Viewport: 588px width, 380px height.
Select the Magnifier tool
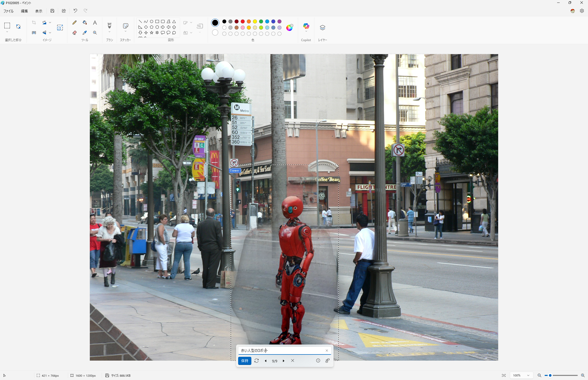[x=95, y=33]
